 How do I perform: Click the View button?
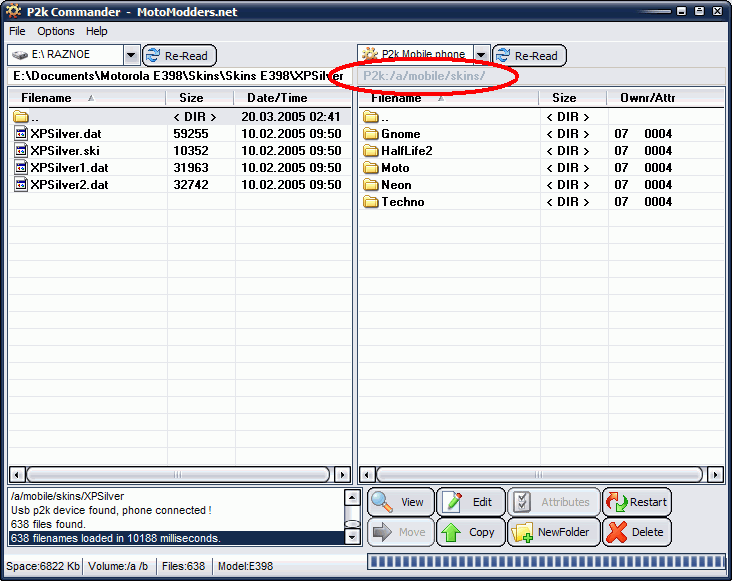tap(401, 502)
